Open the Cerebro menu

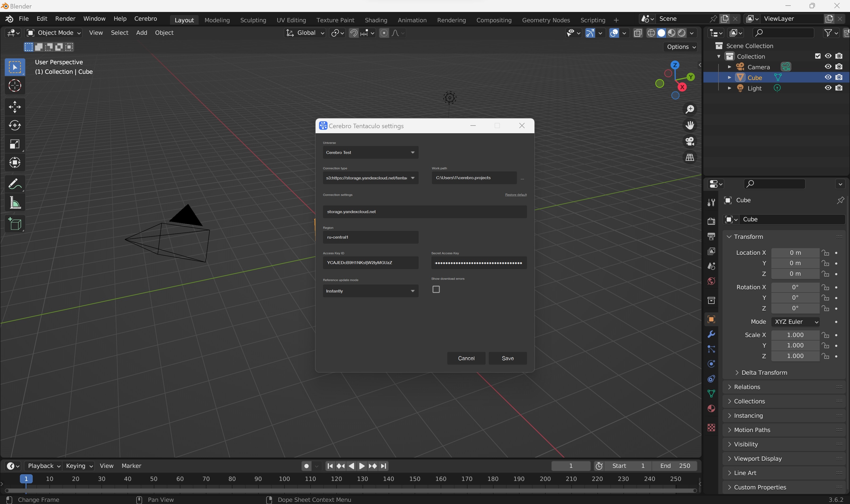tap(146, 19)
